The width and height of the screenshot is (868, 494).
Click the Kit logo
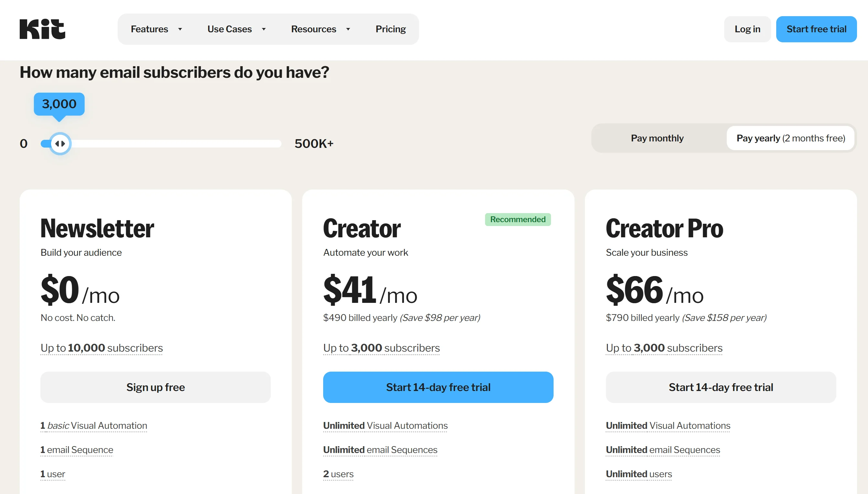(x=42, y=29)
